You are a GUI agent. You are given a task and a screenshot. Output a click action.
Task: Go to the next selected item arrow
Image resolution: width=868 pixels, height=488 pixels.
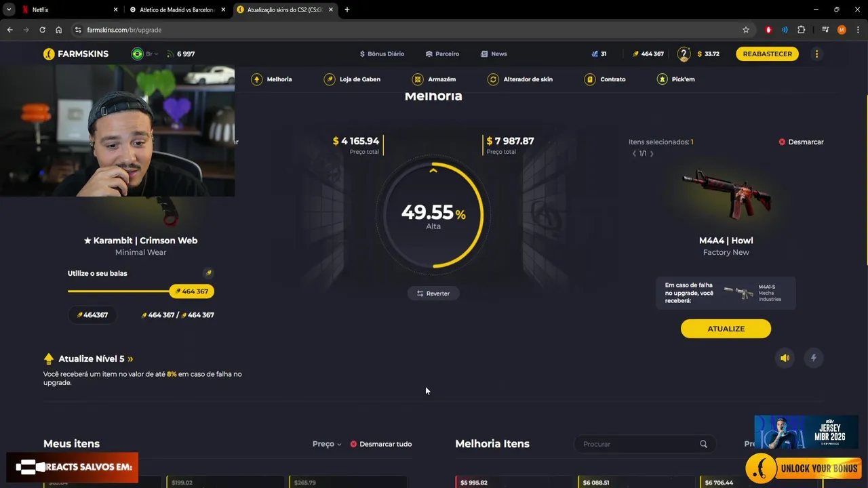[x=652, y=154]
